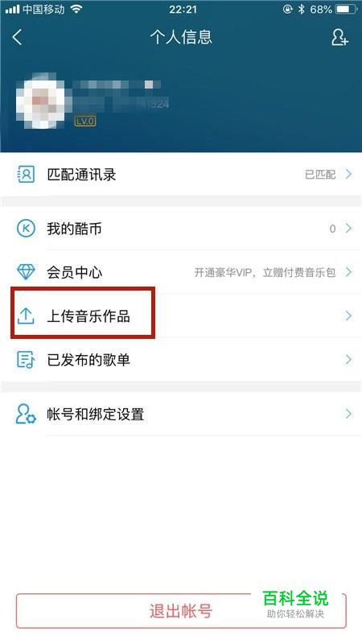Tap the 退出帐号 logout button
Image resolution: width=362 pixels, height=644 pixels.
tap(181, 611)
